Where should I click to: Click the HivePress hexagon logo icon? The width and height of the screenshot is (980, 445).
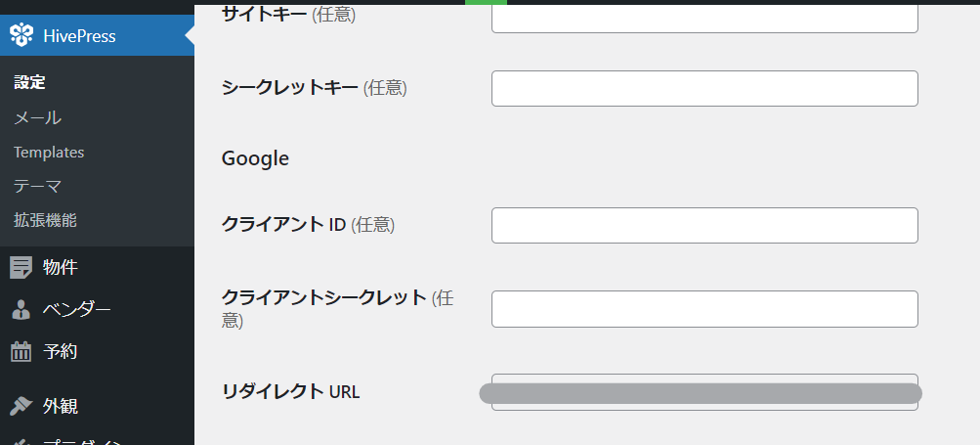pyautogui.click(x=21, y=35)
